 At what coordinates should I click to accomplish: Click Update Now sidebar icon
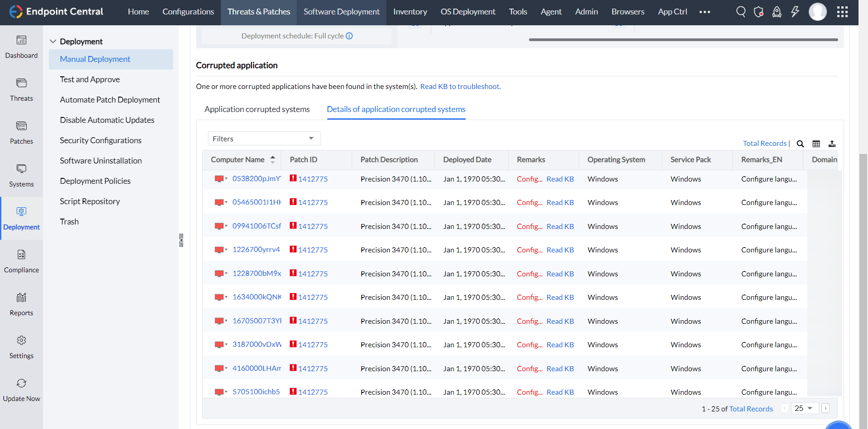coord(21,390)
